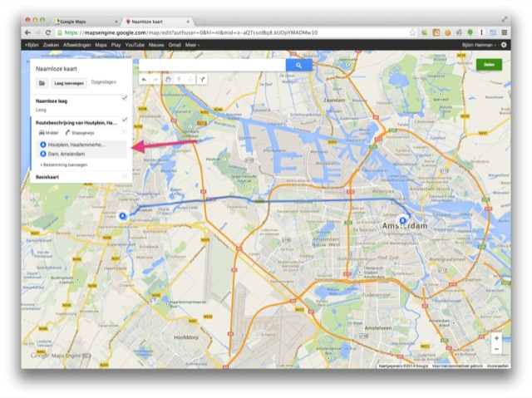Open the folder icon next to Laag toevoegen
532x398 pixels.
tap(42, 83)
